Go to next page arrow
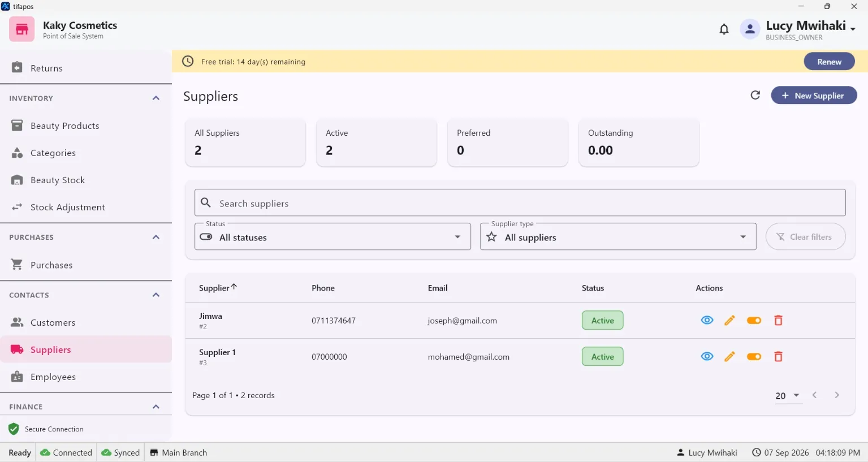 click(x=837, y=395)
